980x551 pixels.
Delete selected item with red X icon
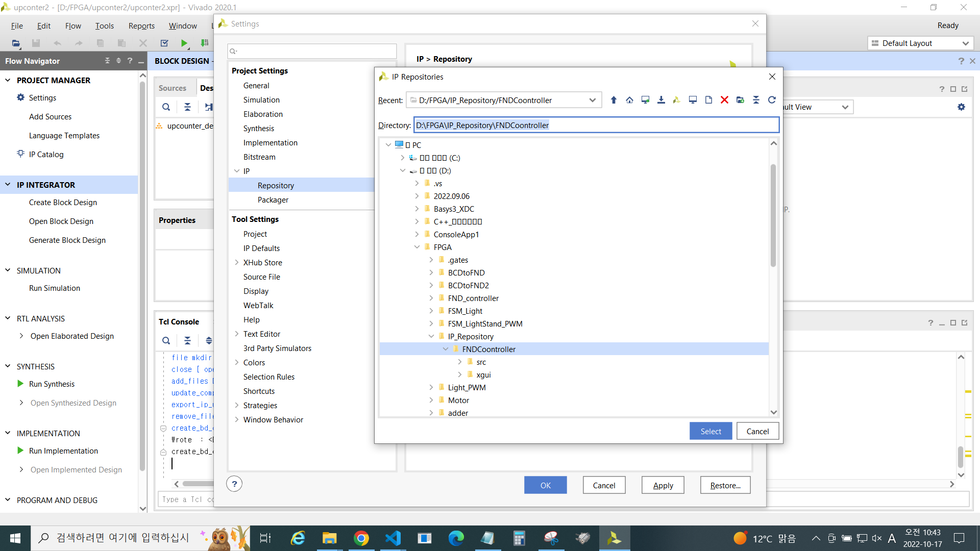[724, 100]
